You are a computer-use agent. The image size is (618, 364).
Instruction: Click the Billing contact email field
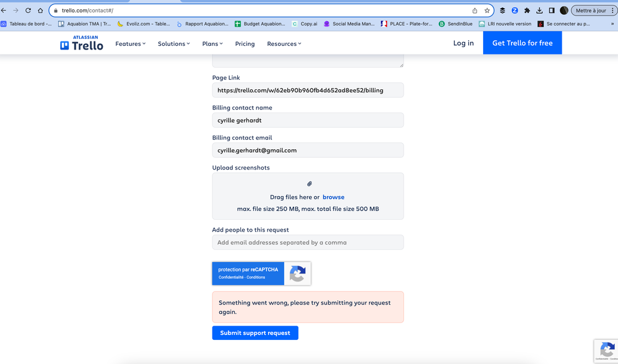point(308,150)
